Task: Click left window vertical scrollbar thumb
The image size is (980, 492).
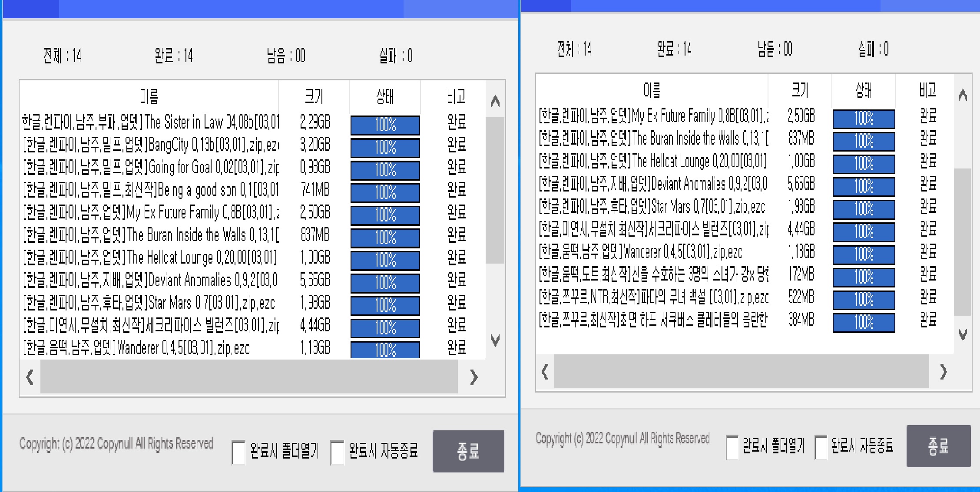Action: coord(495,191)
